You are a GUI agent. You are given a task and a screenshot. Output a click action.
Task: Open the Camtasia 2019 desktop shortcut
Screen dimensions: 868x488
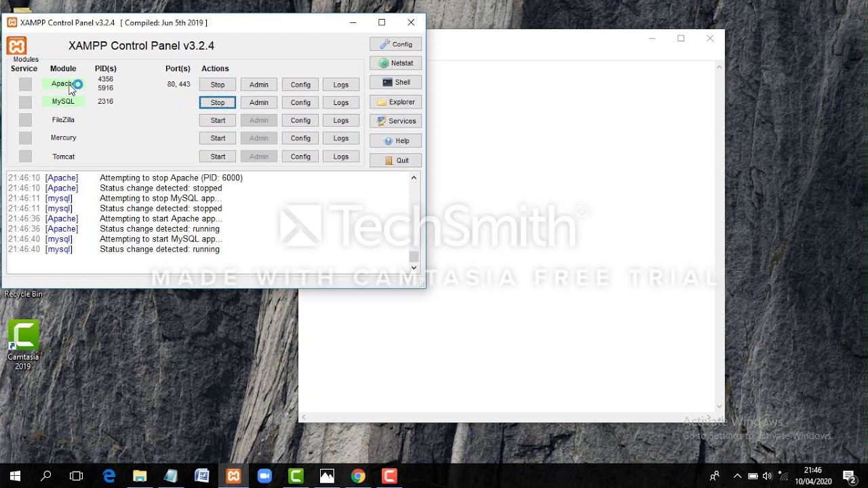(23, 345)
